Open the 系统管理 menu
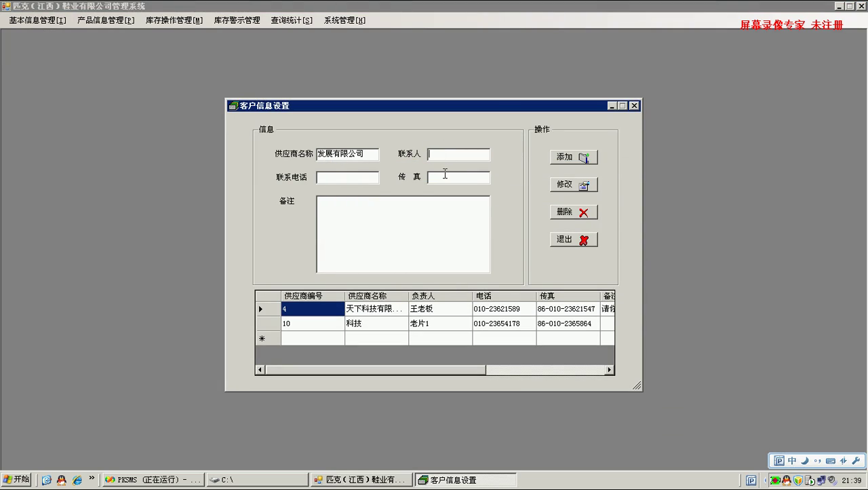Screen dimensions: 868x490 point(344,20)
